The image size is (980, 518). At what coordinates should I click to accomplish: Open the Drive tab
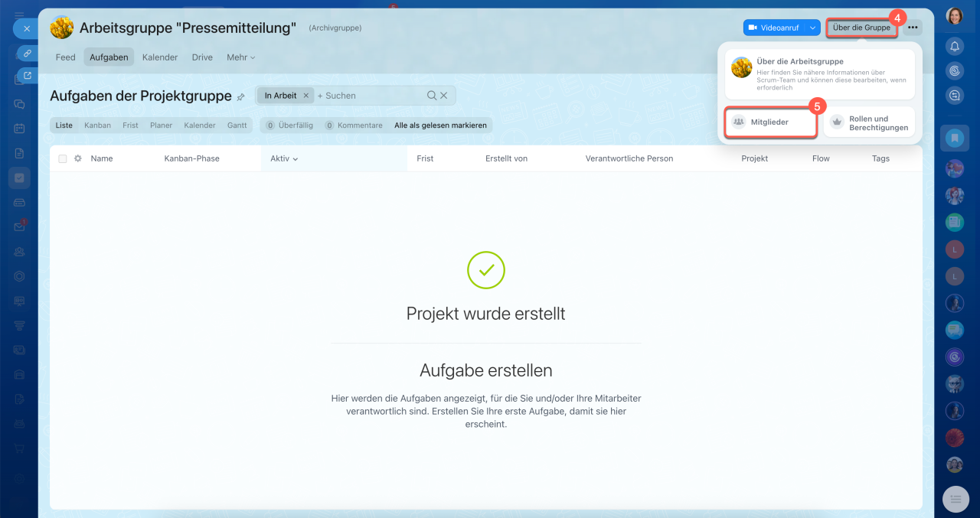tap(202, 57)
